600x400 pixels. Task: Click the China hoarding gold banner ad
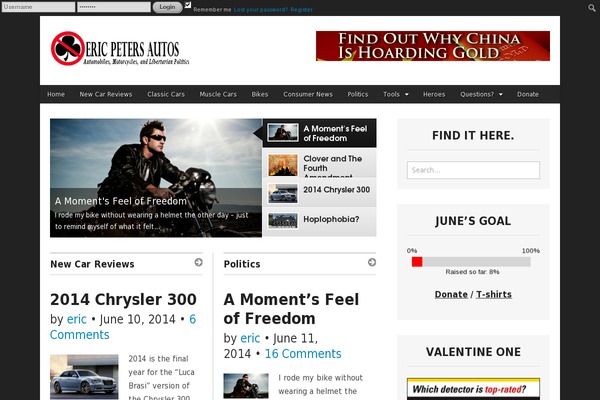tap(433, 46)
